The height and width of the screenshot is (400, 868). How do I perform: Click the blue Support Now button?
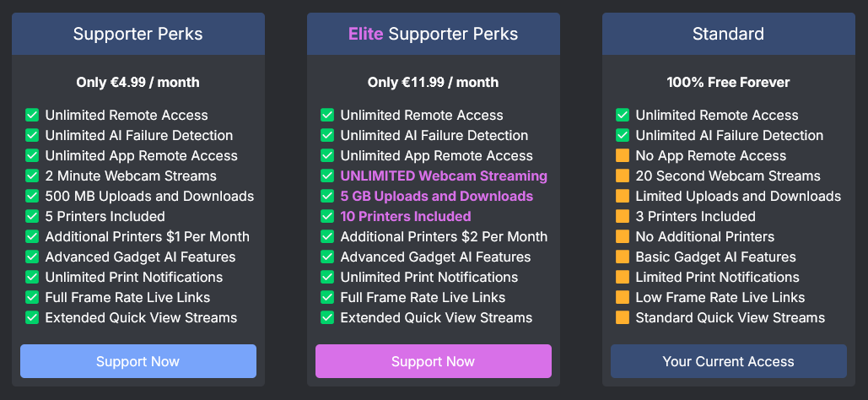click(137, 361)
